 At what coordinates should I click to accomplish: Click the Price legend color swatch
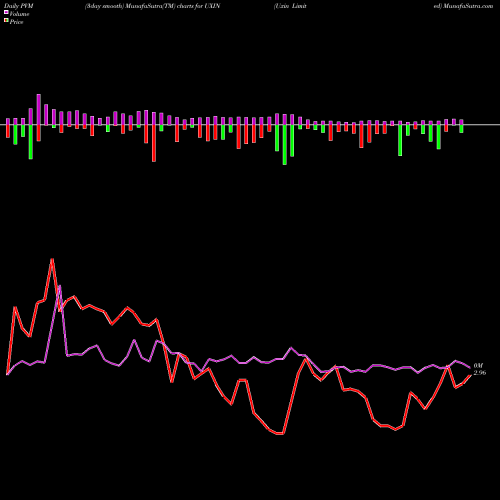point(6,21)
